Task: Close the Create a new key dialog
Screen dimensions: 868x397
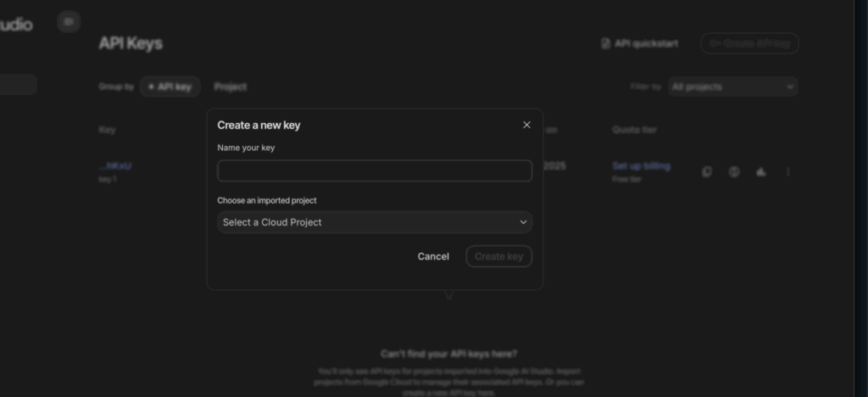Action: pyautogui.click(x=526, y=125)
